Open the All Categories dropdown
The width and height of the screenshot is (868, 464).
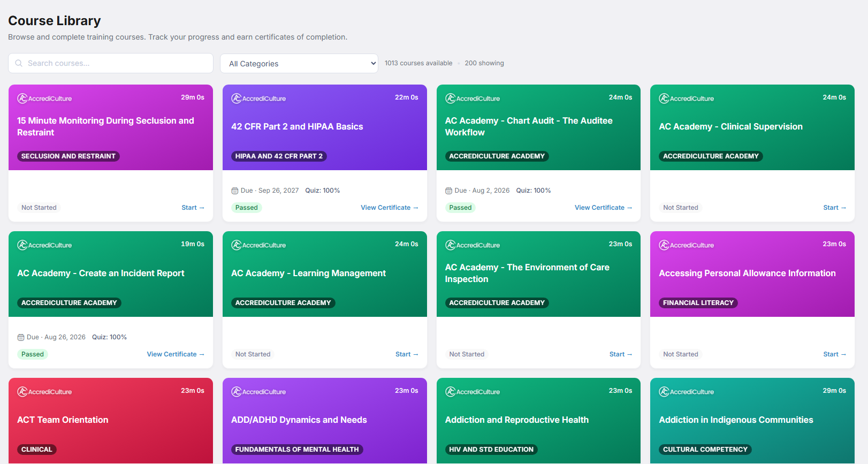[x=299, y=64]
